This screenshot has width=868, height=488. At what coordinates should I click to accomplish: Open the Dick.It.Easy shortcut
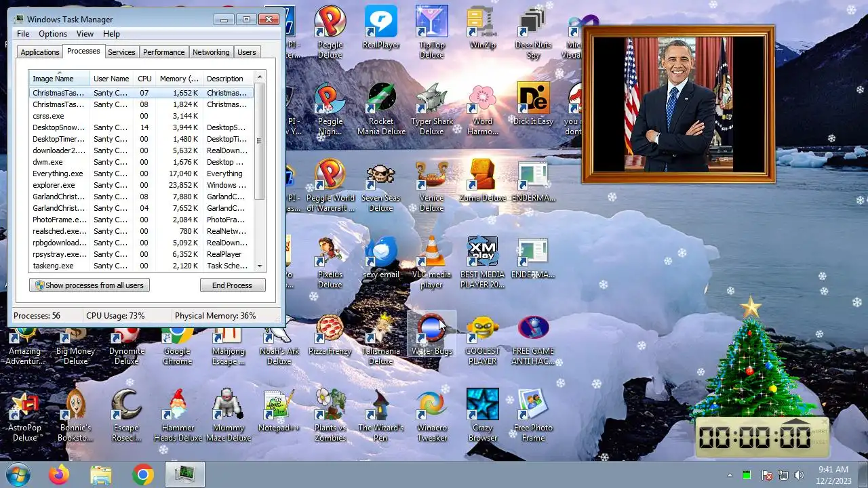click(x=534, y=104)
